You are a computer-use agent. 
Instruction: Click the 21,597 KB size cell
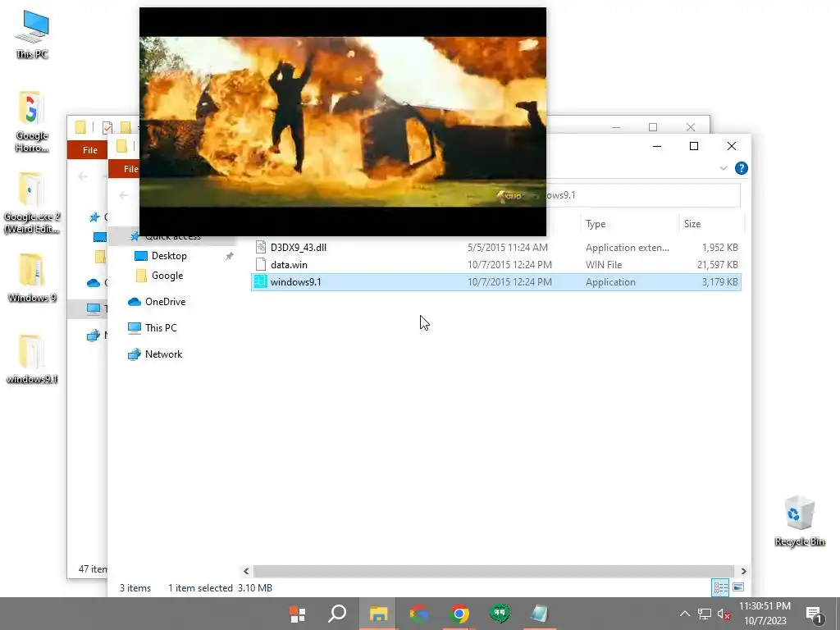(x=717, y=265)
